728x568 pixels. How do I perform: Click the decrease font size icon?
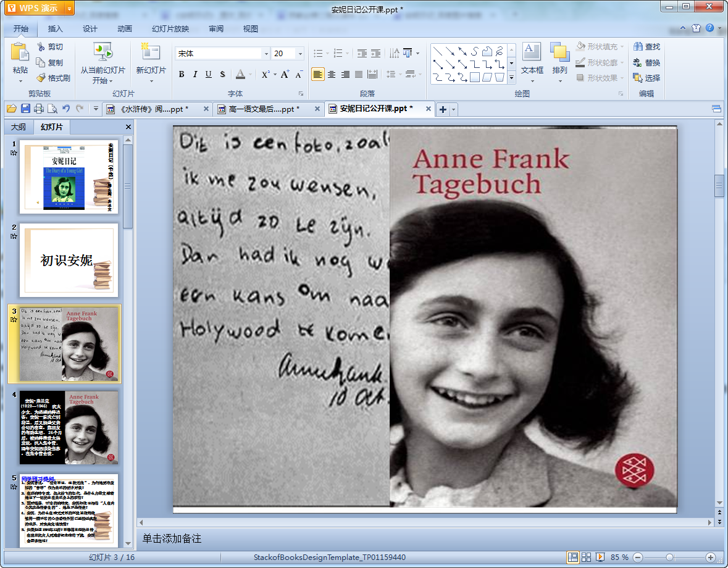click(299, 74)
